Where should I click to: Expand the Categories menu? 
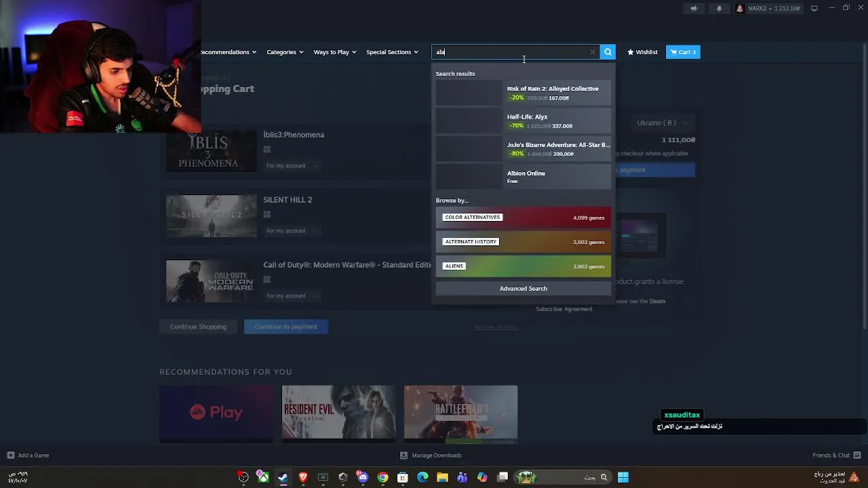tap(285, 52)
